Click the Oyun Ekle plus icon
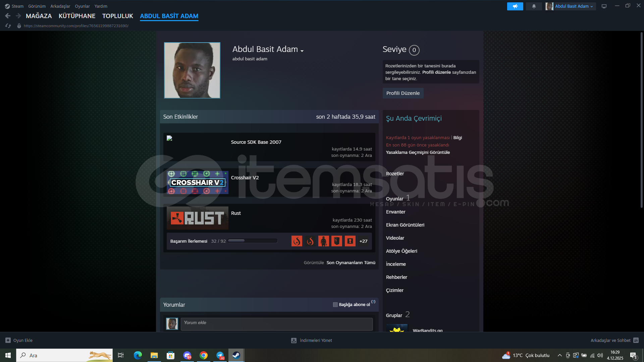Image resolution: width=644 pixels, height=362 pixels. click(x=8, y=340)
